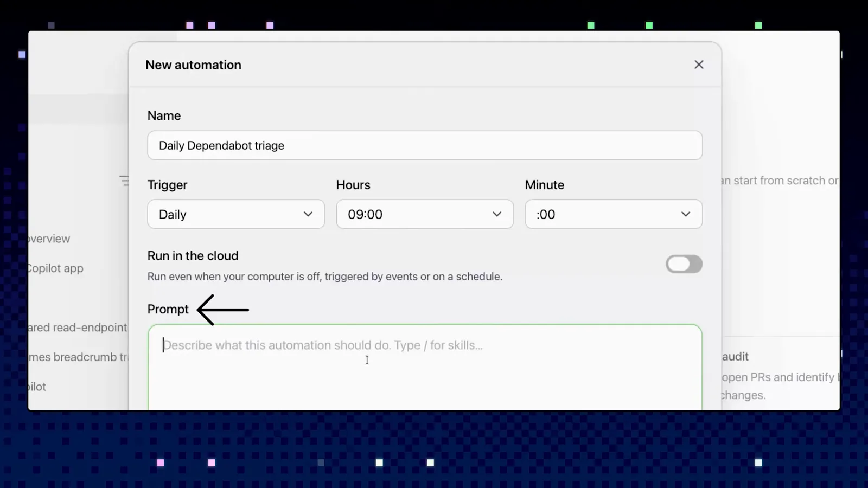The image size is (868, 488).
Task: Click the Name field with Daily Dependabot triage
Action: click(425, 145)
